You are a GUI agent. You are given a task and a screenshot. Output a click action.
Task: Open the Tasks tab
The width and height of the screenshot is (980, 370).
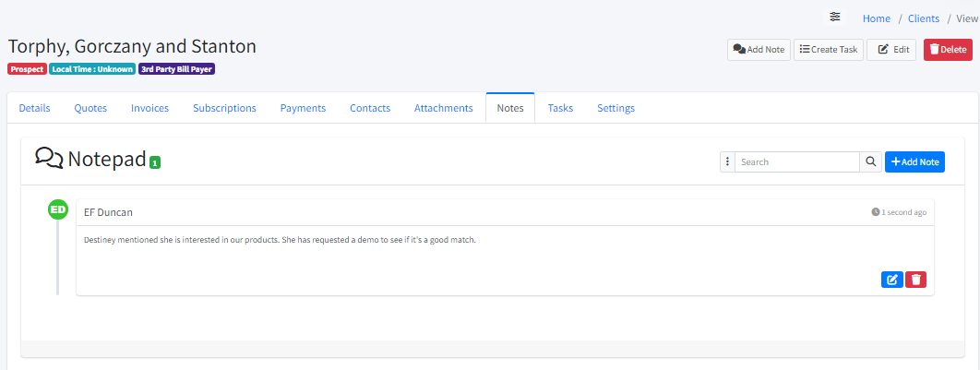coord(560,108)
